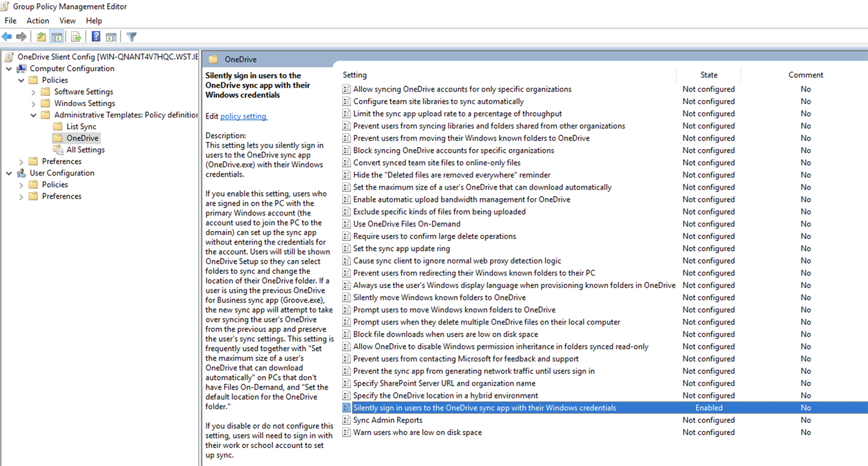Screen dimensions: 868x466
Task: Click the User Configuration icon in the tree
Action: 21,173
